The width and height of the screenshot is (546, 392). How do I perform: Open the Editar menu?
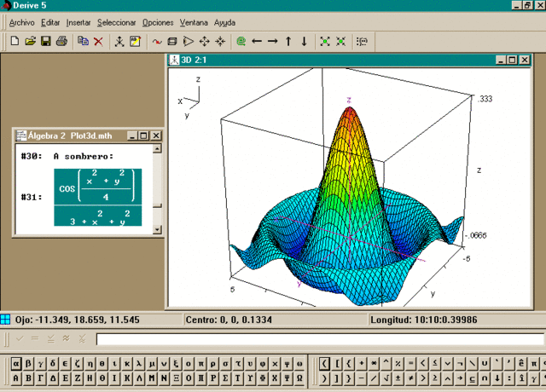[50, 23]
